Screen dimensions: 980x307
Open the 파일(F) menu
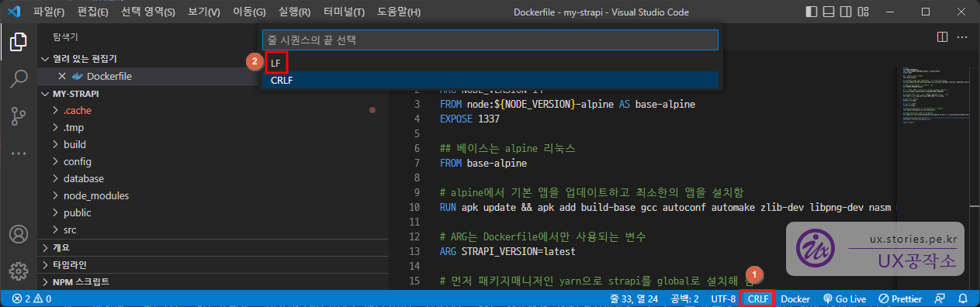point(50,12)
